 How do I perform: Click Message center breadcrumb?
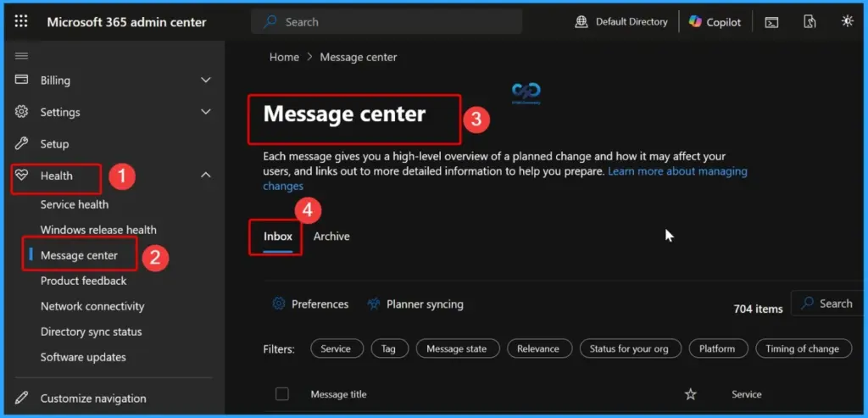(x=359, y=57)
